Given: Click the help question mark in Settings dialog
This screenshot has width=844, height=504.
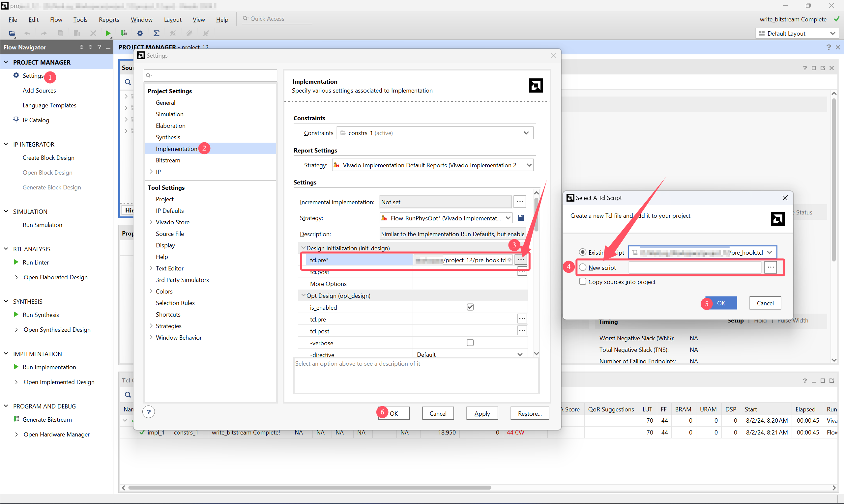Looking at the screenshot, I should pos(149,412).
